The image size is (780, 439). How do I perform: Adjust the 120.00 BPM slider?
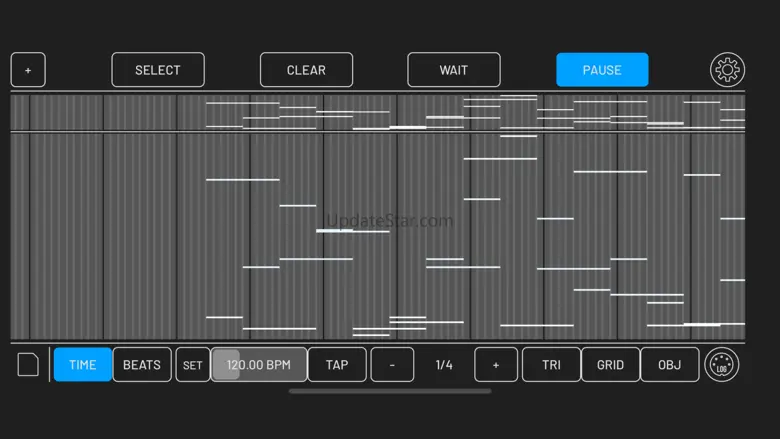pyautogui.click(x=259, y=365)
